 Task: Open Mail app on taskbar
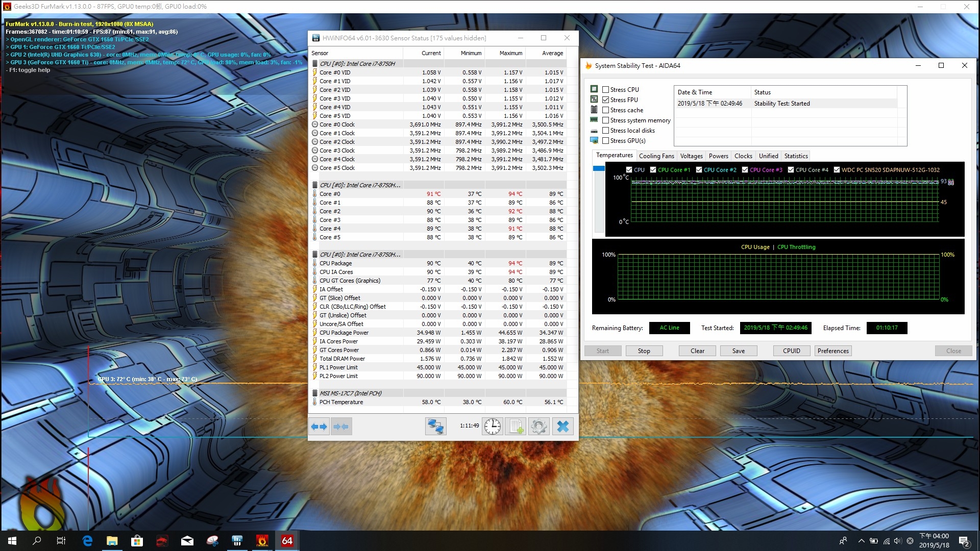pos(187,541)
